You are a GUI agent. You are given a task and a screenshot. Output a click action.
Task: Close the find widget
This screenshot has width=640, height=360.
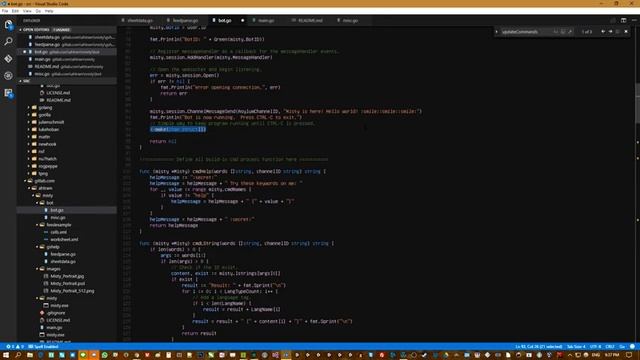point(626,31)
